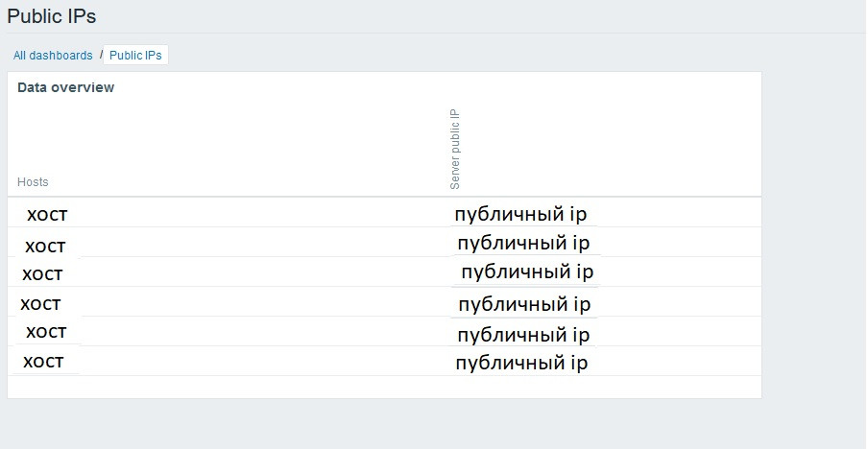
Task: Click the Data overview widget header
Action: [x=65, y=87]
